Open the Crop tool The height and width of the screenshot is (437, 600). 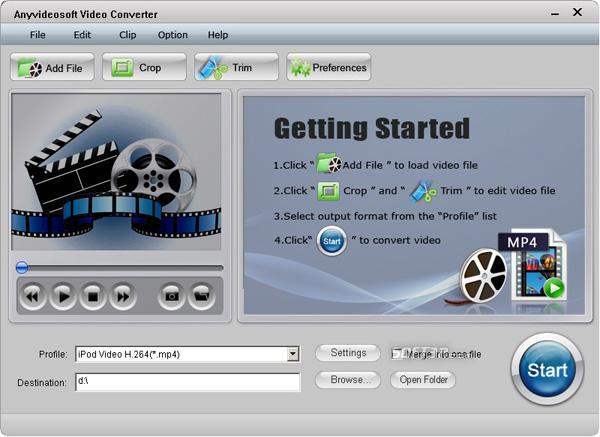coord(144,67)
